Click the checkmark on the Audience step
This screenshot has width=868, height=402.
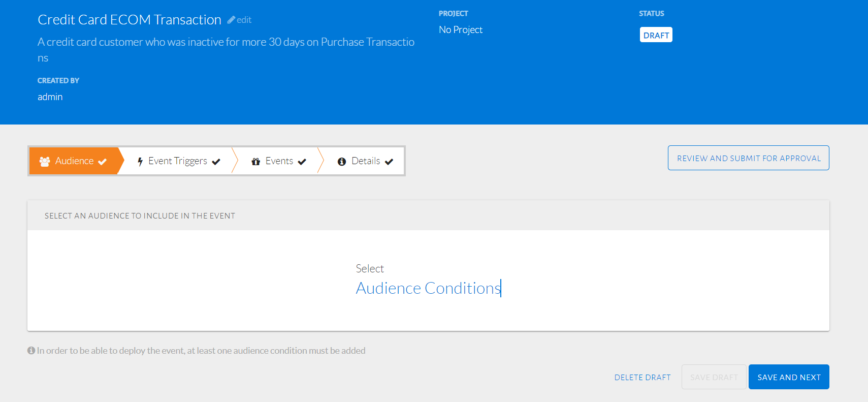(103, 162)
